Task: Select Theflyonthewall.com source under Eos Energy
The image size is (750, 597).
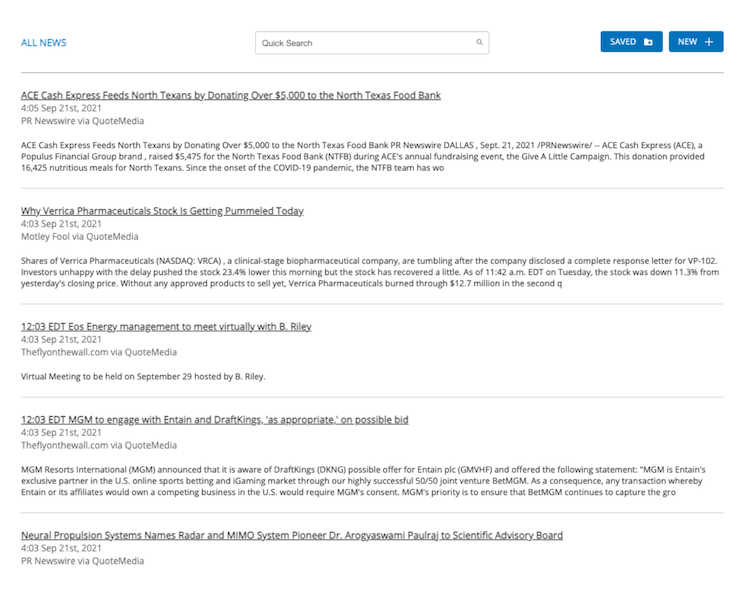Action: [x=99, y=352]
